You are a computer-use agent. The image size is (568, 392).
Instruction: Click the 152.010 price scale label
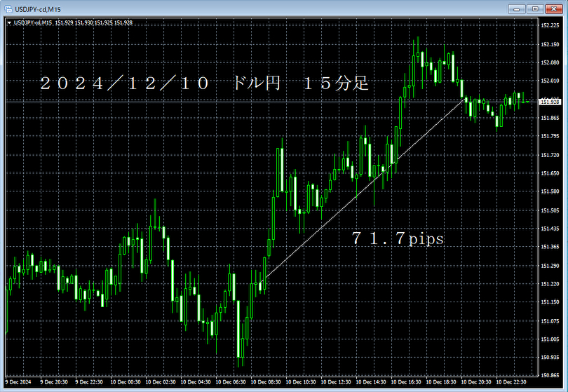tap(550, 81)
